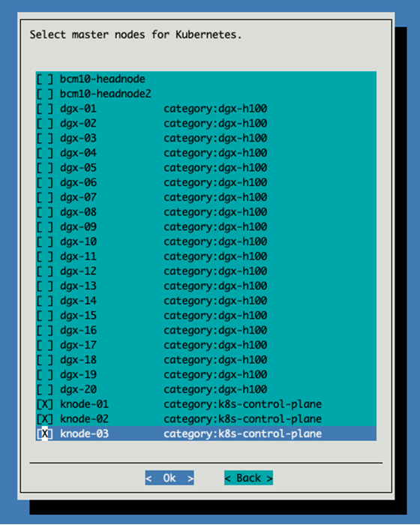Check the dgx-10 checkbox
This screenshot has width=420, height=525.
pos(45,241)
